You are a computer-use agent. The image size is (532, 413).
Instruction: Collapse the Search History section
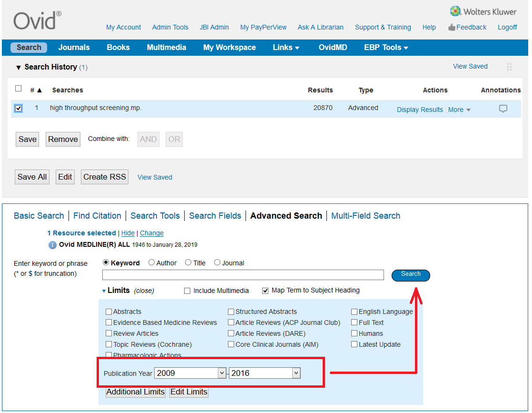(19, 67)
